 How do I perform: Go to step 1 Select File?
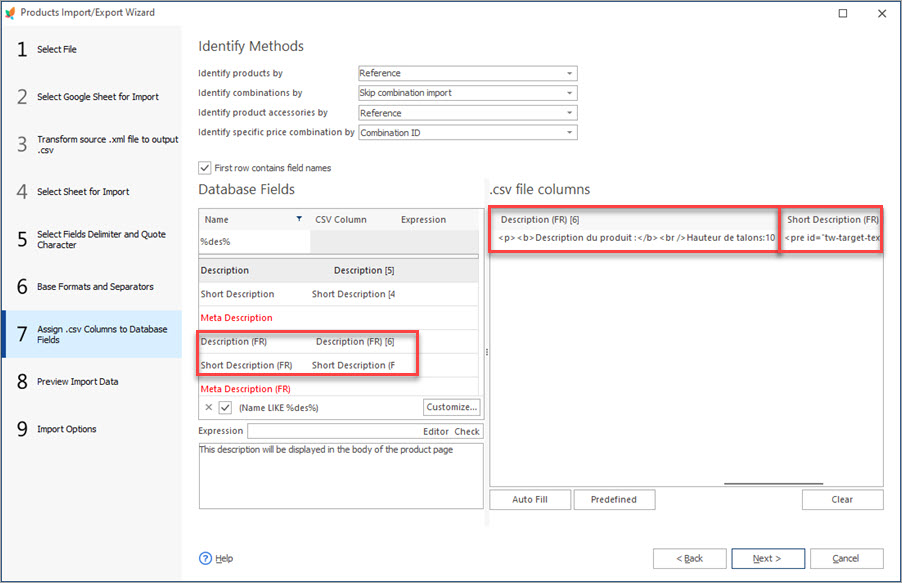pyautogui.click(x=92, y=49)
